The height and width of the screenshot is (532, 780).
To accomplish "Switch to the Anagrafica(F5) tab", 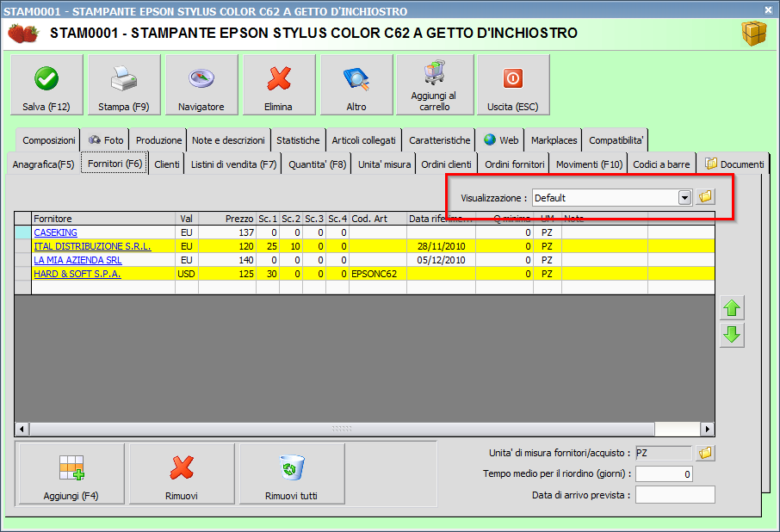I will coord(43,164).
